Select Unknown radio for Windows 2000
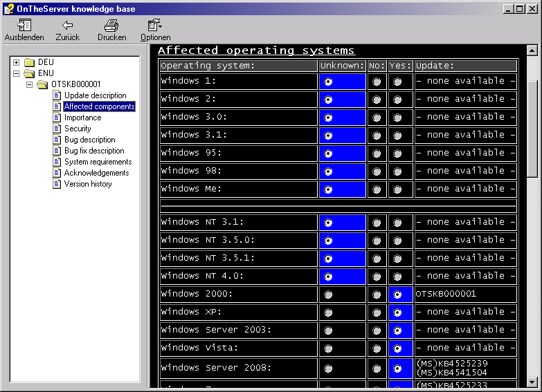542x392 pixels. (x=328, y=295)
